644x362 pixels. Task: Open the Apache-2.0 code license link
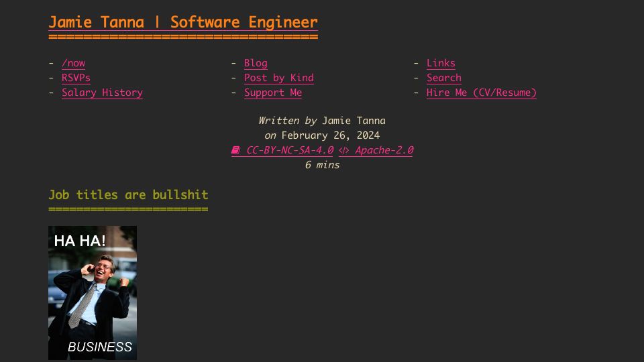click(376, 150)
